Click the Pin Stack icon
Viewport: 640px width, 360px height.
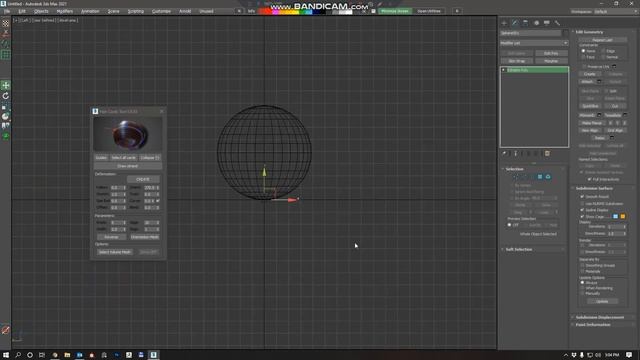[x=504, y=153]
